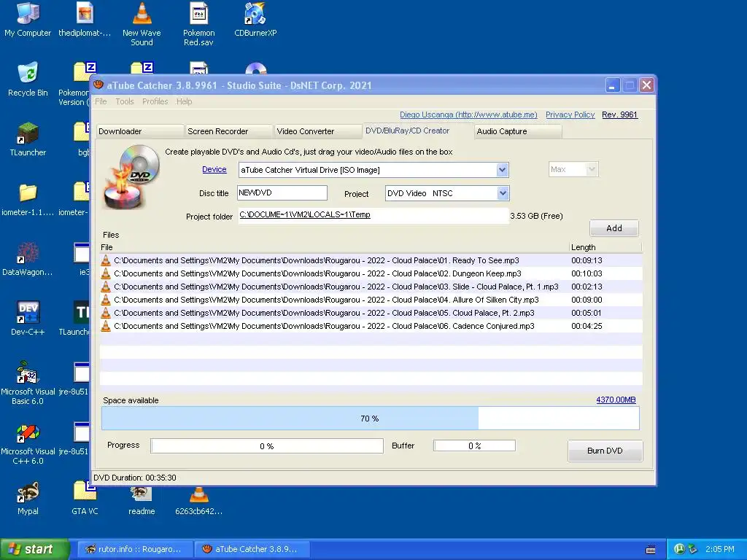
Task: Expand the Project DVD Video NTSC dropdown
Action: (x=503, y=193)
